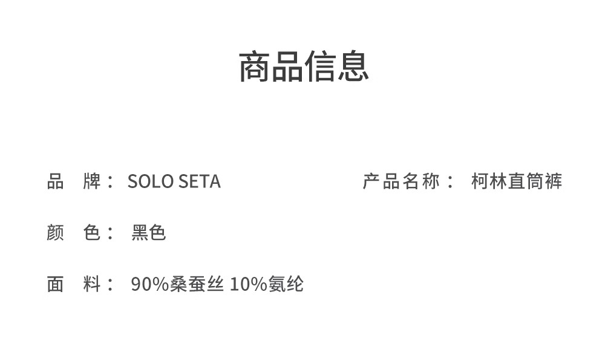This screenshot has width=605, height=364.
Task: Click the 色 character in the 颜色 label
Action: point(92,233)
